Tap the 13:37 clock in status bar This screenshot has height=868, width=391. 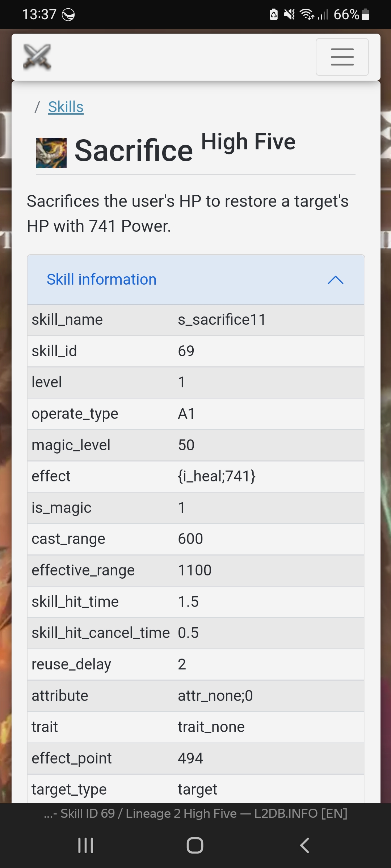39,14
